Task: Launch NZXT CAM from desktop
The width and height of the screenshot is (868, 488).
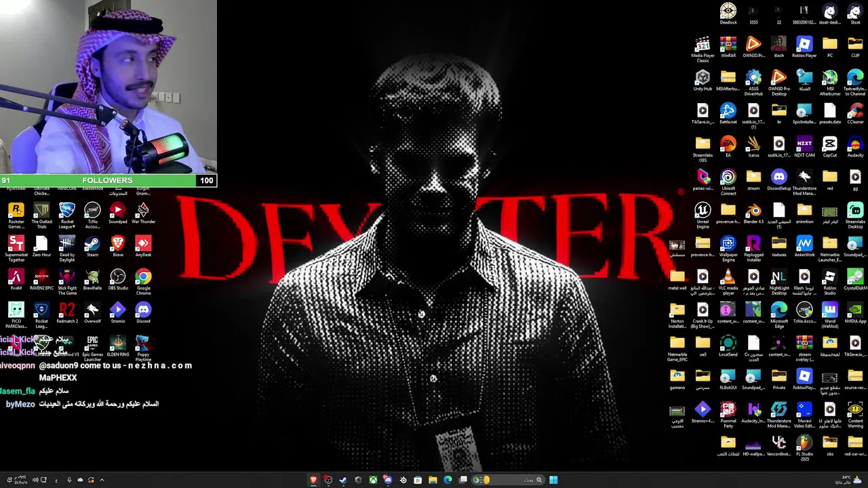Action: (x=804, y=146)
